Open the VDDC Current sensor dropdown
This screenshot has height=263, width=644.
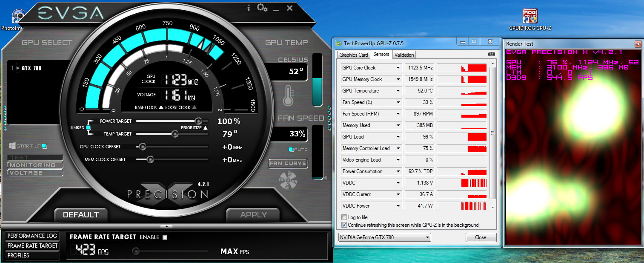point(398,194)
